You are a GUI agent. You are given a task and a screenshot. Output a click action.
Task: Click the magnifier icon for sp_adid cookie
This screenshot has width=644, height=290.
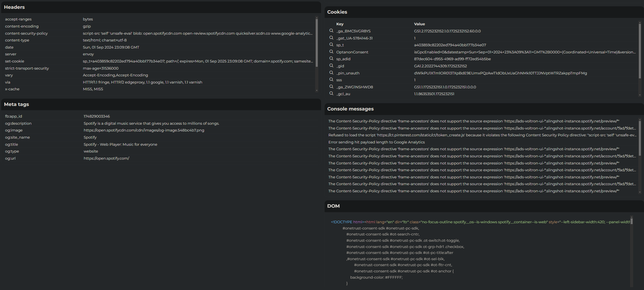pyautogui.click(x=331, y=59)
